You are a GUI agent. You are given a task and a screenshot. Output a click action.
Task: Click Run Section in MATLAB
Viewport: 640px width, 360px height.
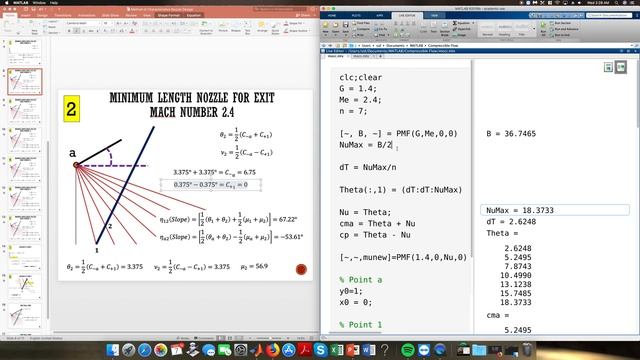coord(561,23)
